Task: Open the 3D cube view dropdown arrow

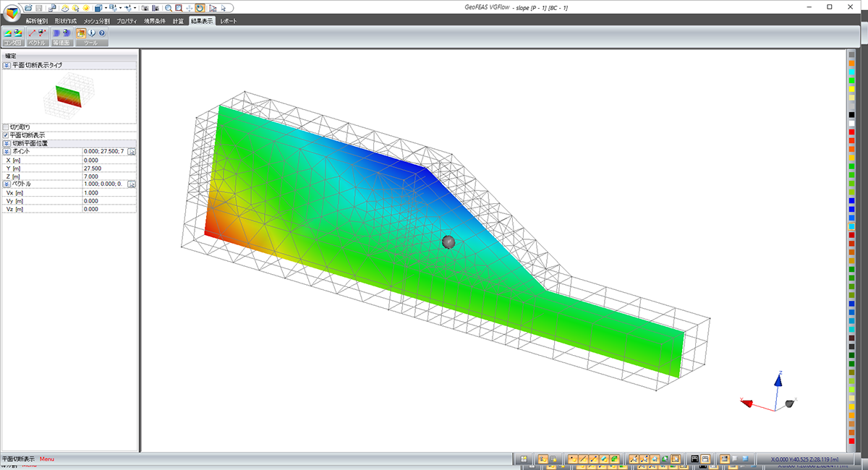Action: [x=106, y=8]
